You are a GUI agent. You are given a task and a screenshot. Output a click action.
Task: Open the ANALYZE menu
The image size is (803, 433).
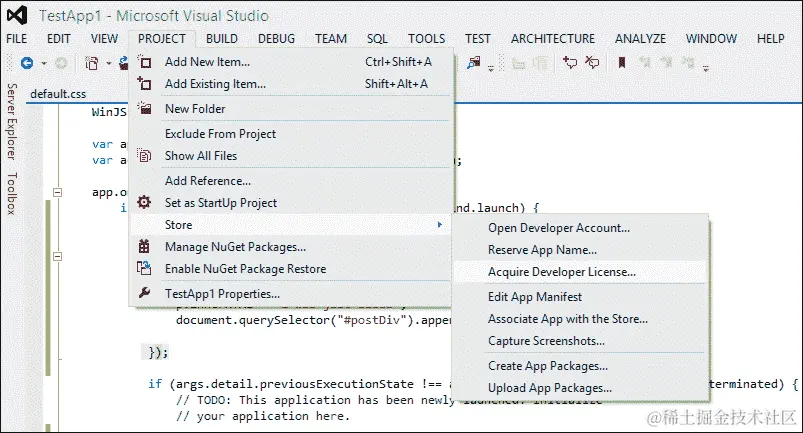point(641,39)
